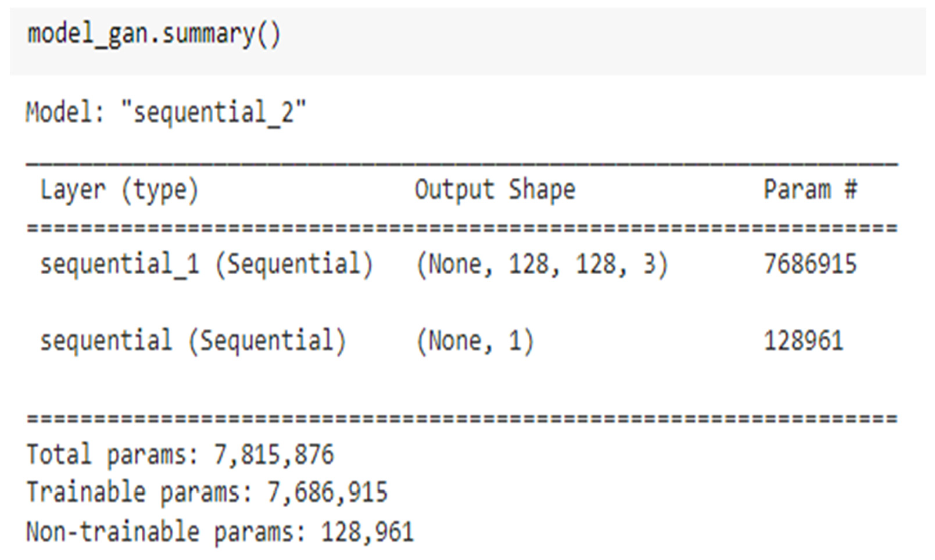Select the sequential (Sequential) layer name
The image size is (935, 560).
[193, 340]
